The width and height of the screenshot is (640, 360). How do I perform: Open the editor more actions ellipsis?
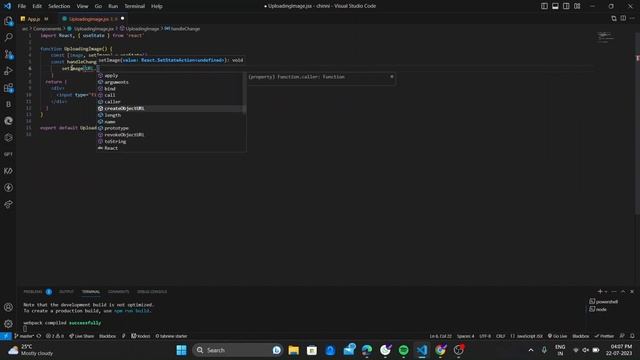tap(632, 18)
